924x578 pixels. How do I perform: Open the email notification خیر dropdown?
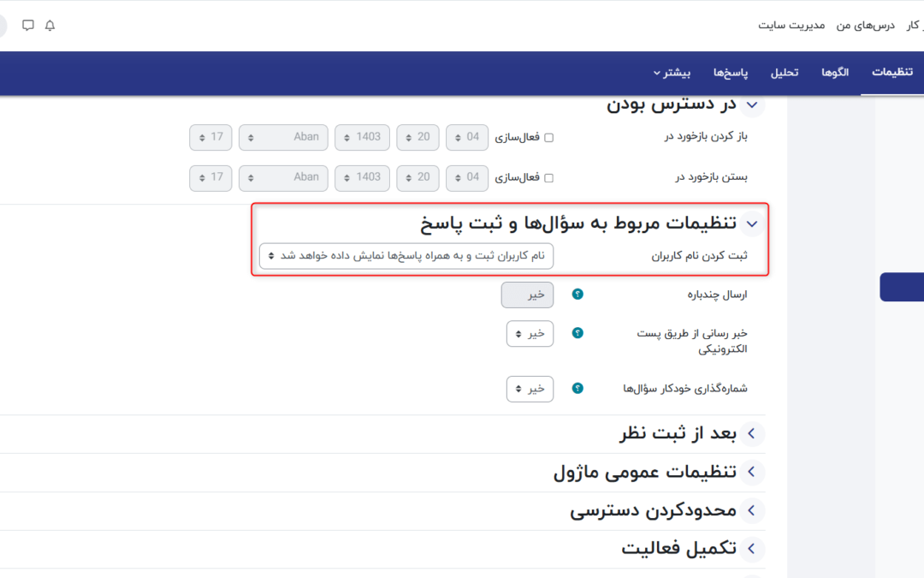(530, 334)
